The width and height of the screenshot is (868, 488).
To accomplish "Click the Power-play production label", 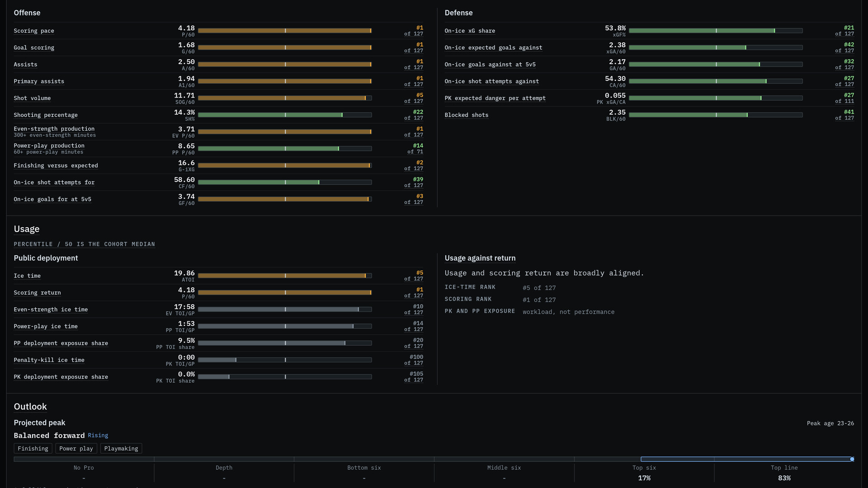I will coord(49,145).
